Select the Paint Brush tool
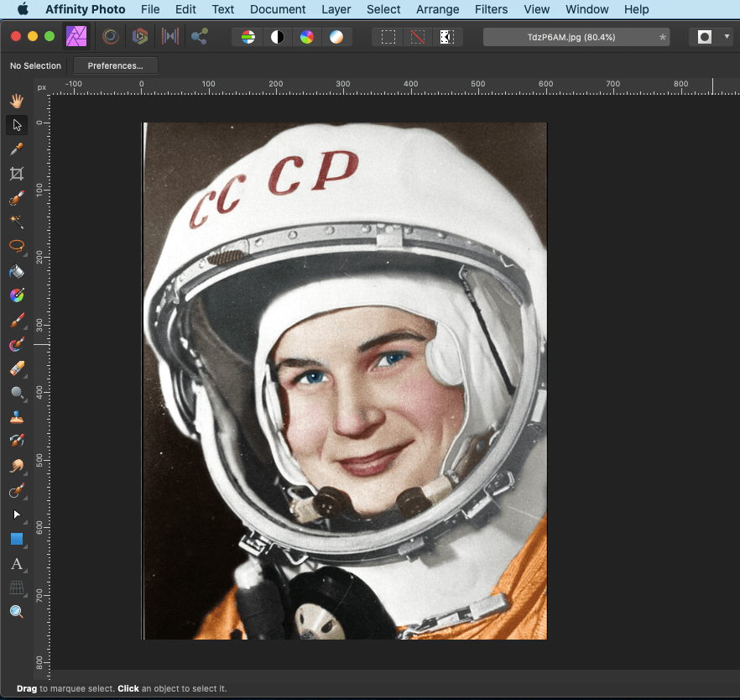This screenshot has height=700, width=740. pyautogui.click(x=16, y=320)
